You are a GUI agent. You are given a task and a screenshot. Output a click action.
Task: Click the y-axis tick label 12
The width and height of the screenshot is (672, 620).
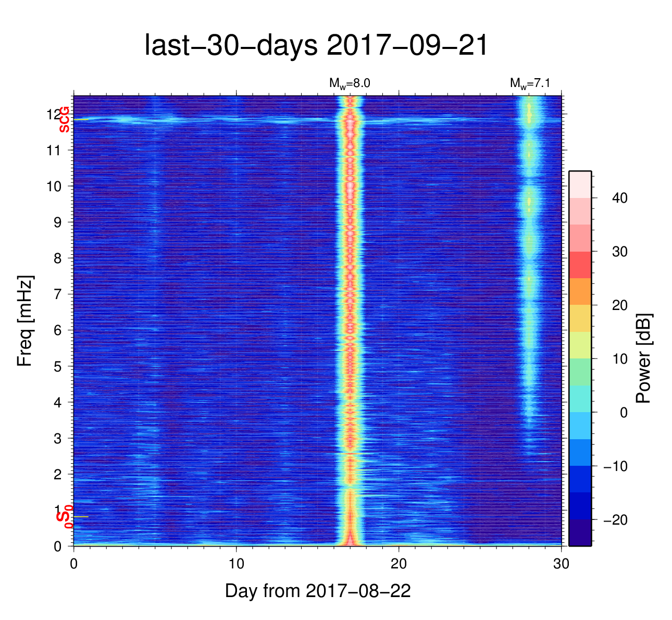tap(54, 114)
